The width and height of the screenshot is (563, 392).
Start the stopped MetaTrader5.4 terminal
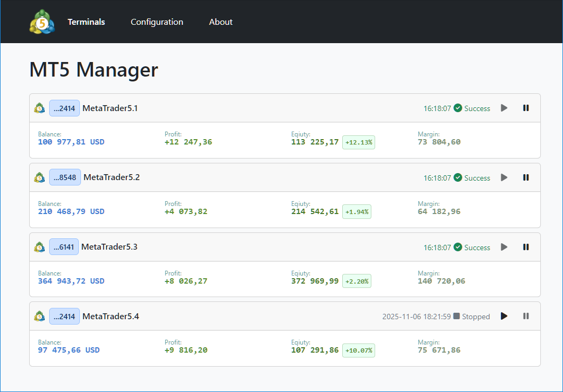tap(504, 316)
